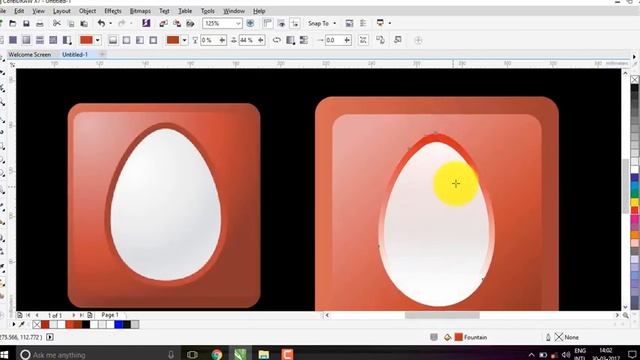The image size is (640, 360).
Task: Click the outline pen icon in status bar
Action: tap(548, 337)
